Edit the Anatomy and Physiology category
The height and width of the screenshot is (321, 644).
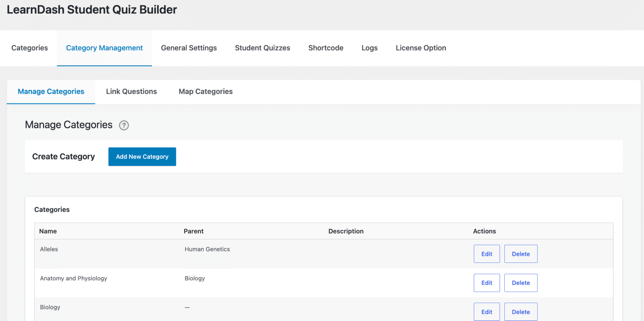click(487, 283)
